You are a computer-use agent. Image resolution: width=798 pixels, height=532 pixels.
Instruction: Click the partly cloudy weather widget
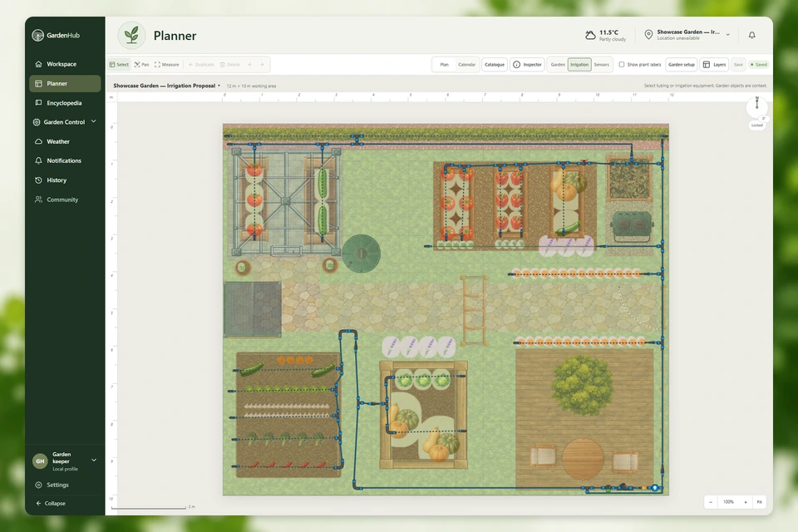pyautogui.click(x=606, y=35)
